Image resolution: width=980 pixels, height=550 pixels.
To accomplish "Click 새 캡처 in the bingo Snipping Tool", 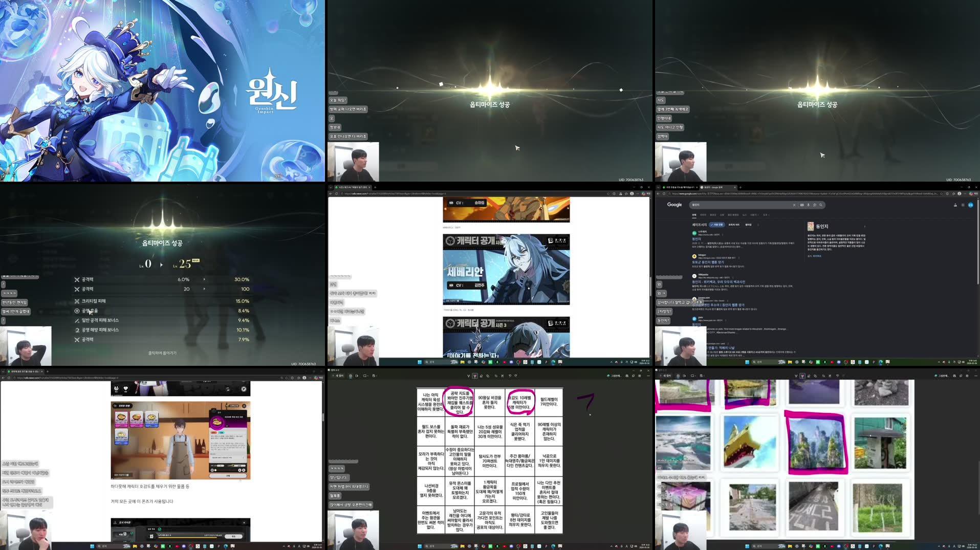I will 338,376.
